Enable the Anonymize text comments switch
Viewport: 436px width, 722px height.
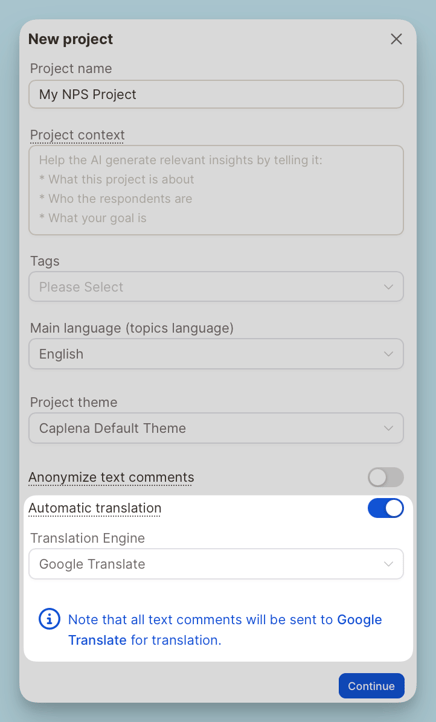[386, 477]
